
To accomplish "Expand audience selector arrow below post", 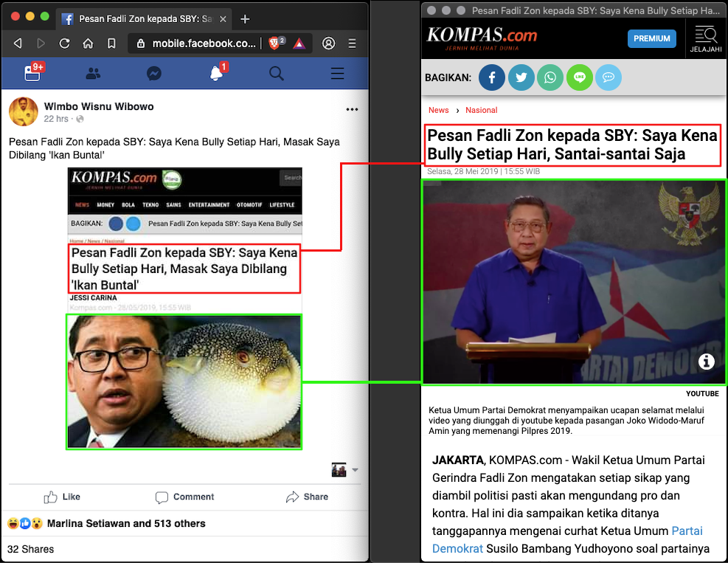I will click(x=355, y=470).
